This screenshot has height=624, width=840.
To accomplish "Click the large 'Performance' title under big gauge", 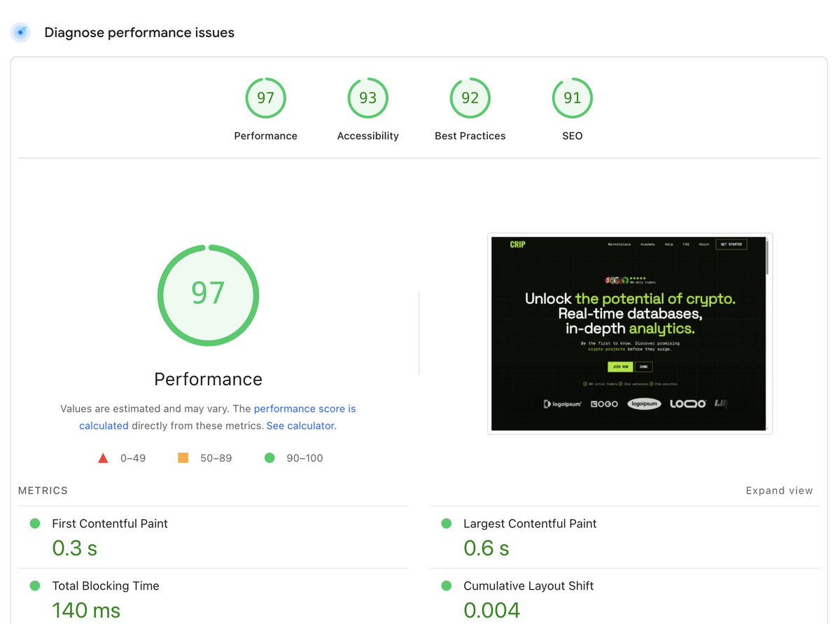I will tap(208, 379).
